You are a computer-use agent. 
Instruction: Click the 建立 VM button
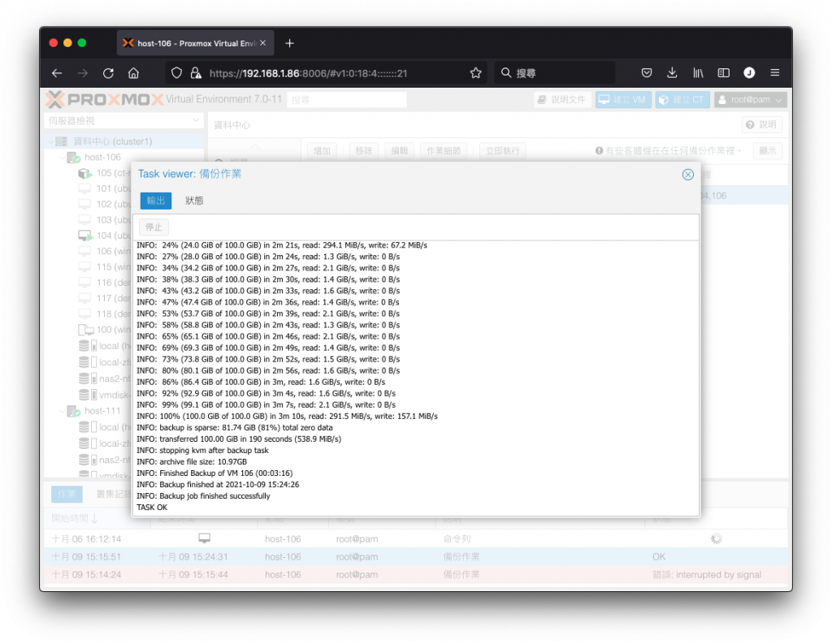[623, 100]
